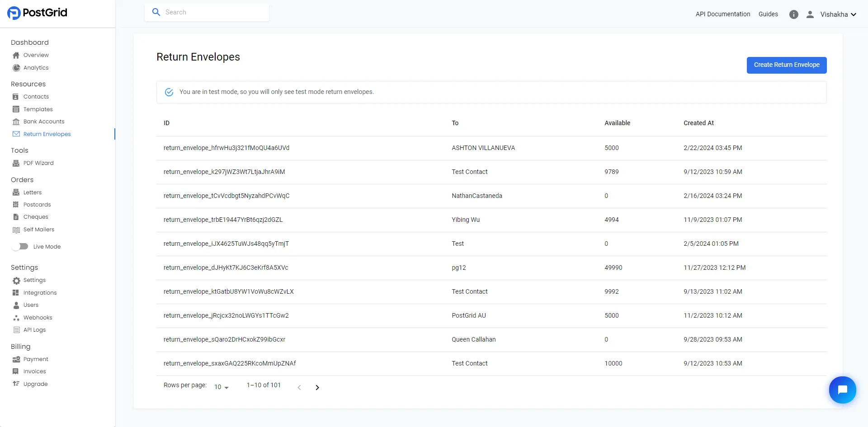This screenshot has width=868, height=427.
Task: Click the Create Return Envelope button
Action: (787, 65)
